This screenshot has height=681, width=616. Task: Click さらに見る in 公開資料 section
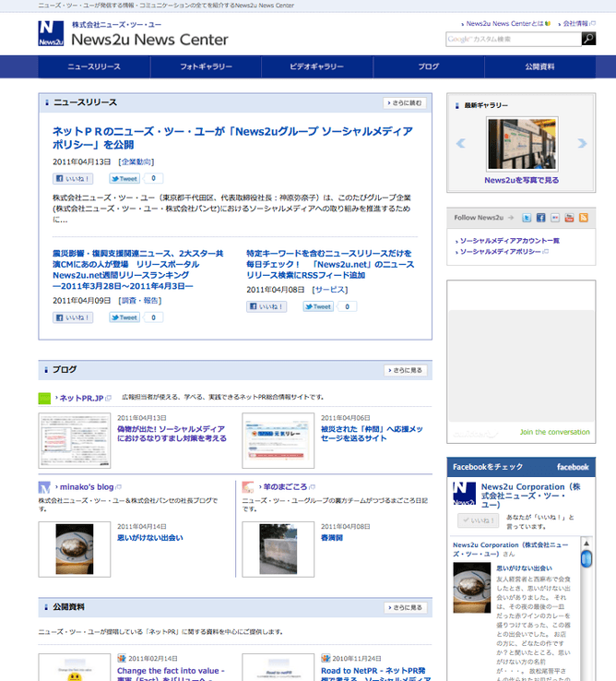406,607
